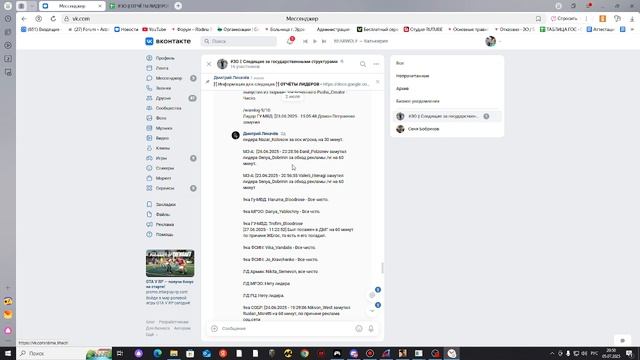This screenshot has width=640, height=360.
Task: Open message sender's round avatar
Action: pyautogui.click(x=236, y=135)
